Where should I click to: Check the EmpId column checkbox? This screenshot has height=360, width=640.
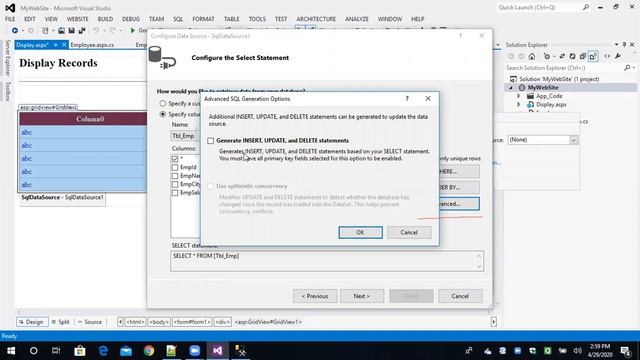click(x=175, y=167)
